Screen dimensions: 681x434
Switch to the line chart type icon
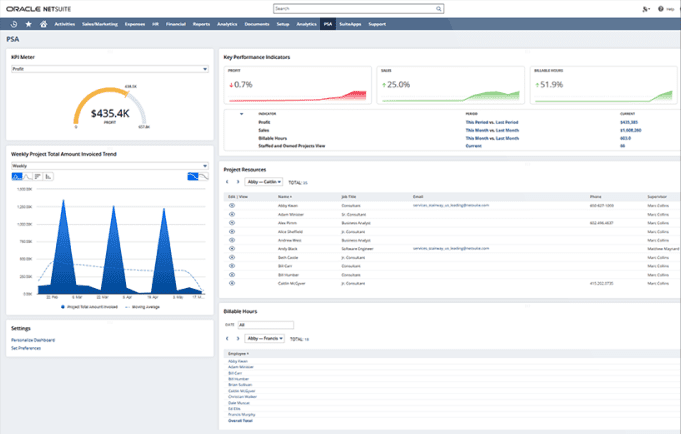[x=29, y=176]
